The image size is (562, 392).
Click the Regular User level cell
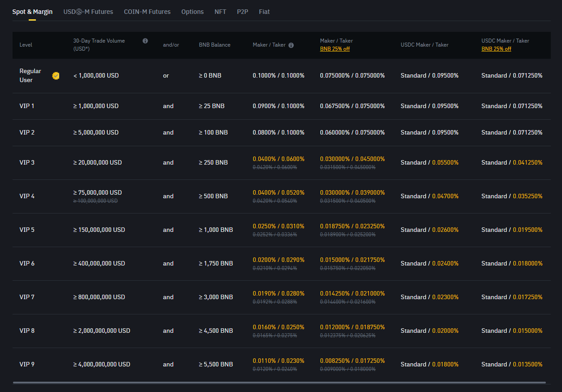(30, 75)
